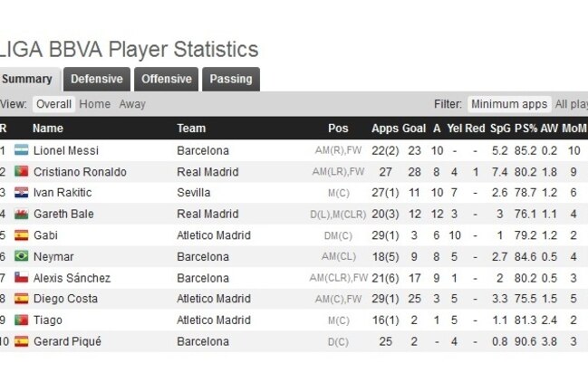Viewport: 588px width, 392px height.
Task: Switch view to Away matches
Action: pos(132,104)
